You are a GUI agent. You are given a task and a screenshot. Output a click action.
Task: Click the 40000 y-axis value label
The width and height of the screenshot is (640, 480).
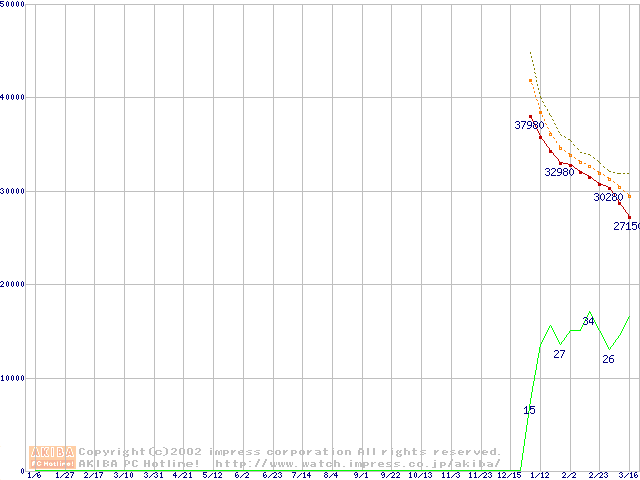pyautogui.click(x=13, y=97)
